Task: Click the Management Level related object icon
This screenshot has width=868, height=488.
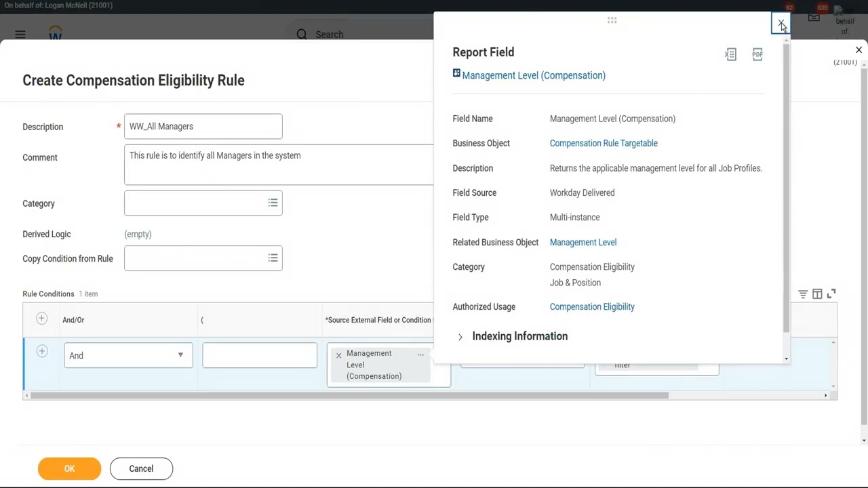Action: pos(456,73)
